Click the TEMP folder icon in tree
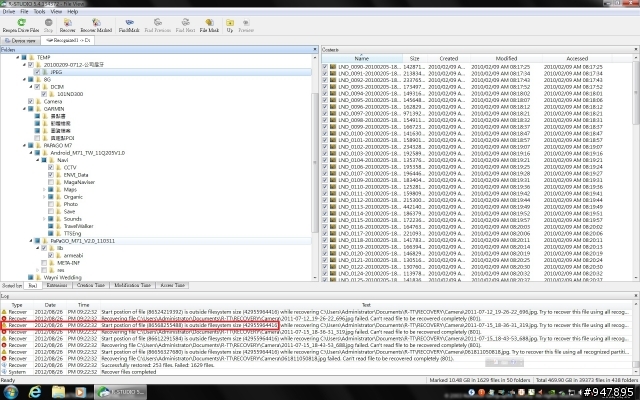Screen dimensions: 640x400 [32, 58]
